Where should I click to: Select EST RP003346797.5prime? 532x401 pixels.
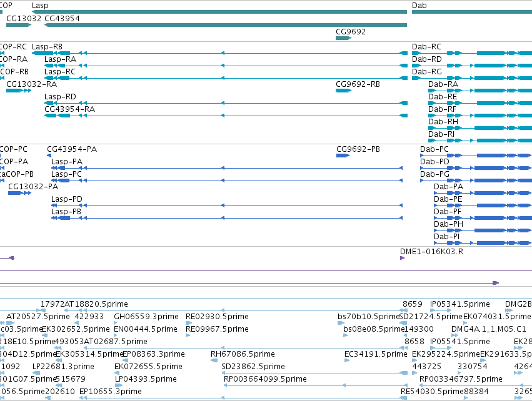pyautogui.click(x=461, y=379)
